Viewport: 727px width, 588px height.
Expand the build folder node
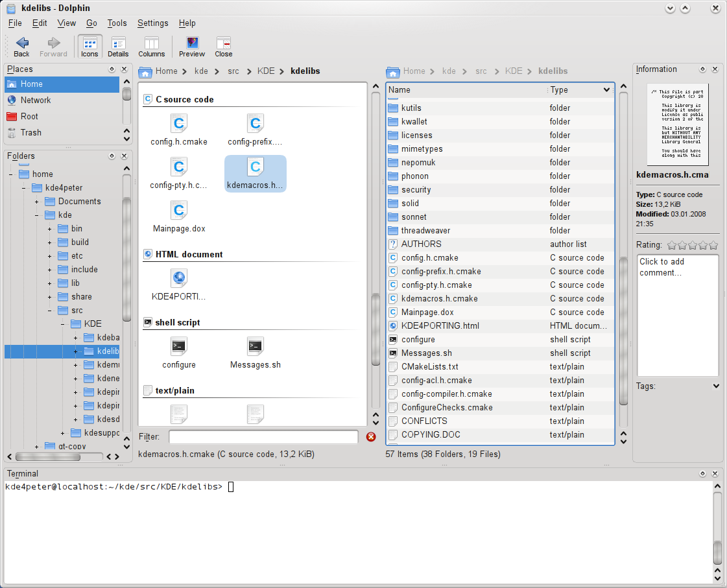point(49,242)
